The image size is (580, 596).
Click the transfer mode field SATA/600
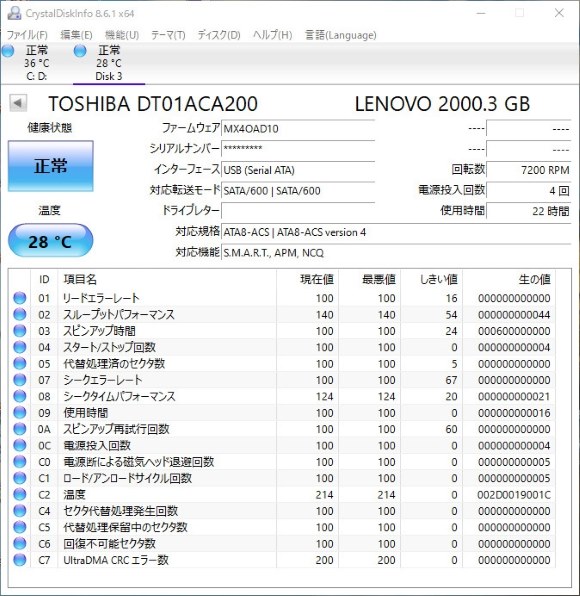[x=298, y=190]
